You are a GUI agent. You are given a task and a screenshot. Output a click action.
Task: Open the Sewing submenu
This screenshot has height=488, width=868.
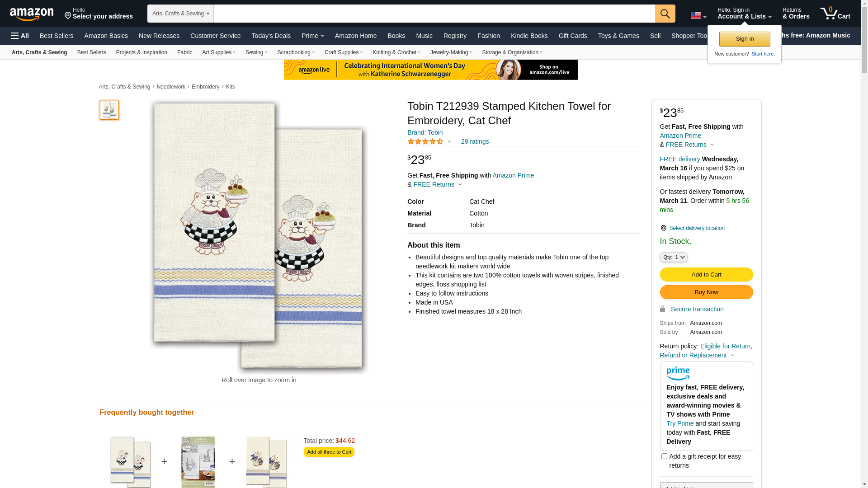(256, 52)
